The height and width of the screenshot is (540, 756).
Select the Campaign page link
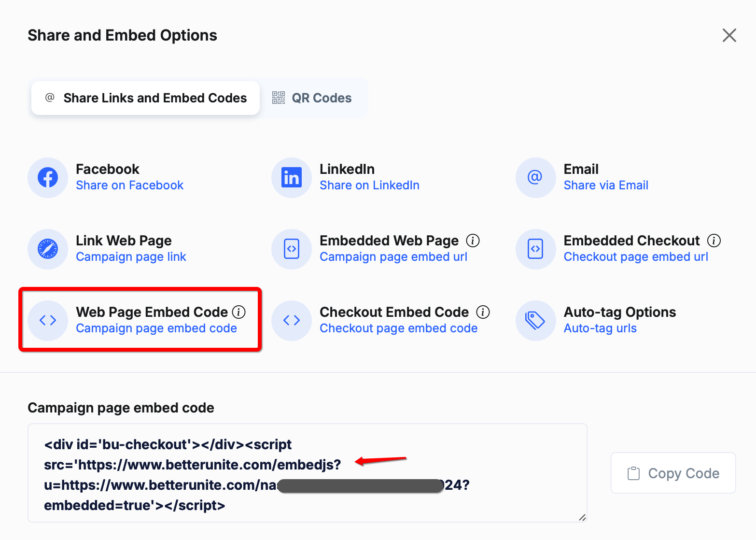point(131,257)
